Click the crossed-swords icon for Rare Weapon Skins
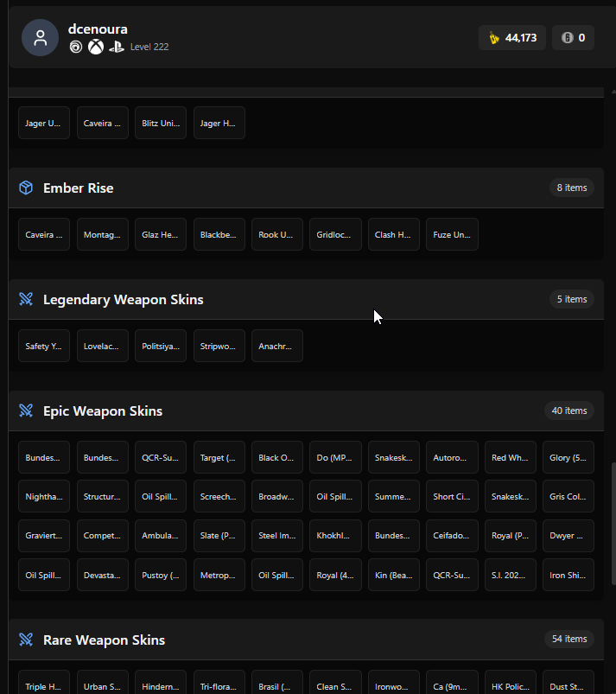616x694 pixels. 26,639
